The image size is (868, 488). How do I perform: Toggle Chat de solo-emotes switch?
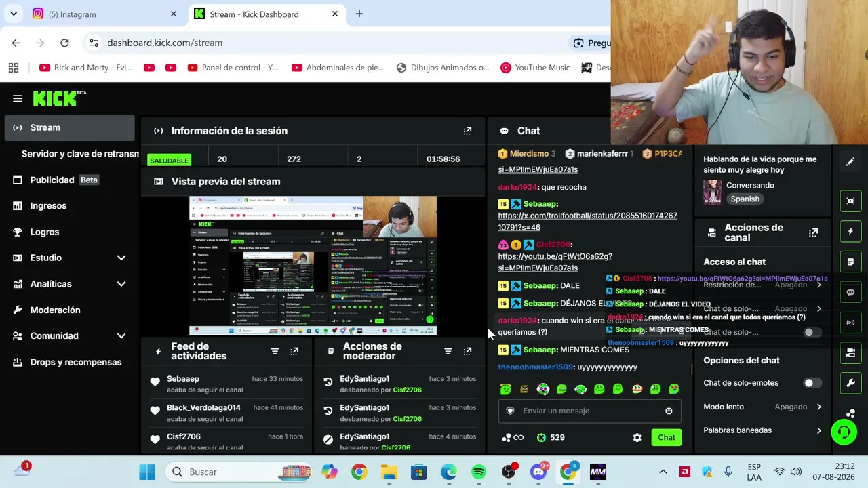click(812, 383)
